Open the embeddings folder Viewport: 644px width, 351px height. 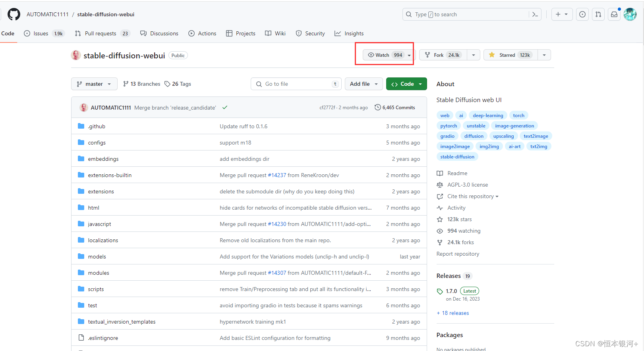(x=103, y=159)
